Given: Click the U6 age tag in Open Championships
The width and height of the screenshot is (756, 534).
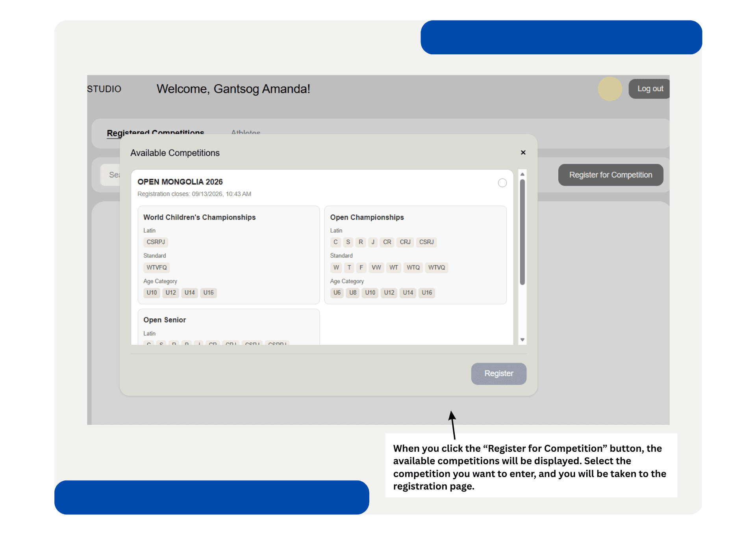Looking at the screenshot, I should [337, 293].
